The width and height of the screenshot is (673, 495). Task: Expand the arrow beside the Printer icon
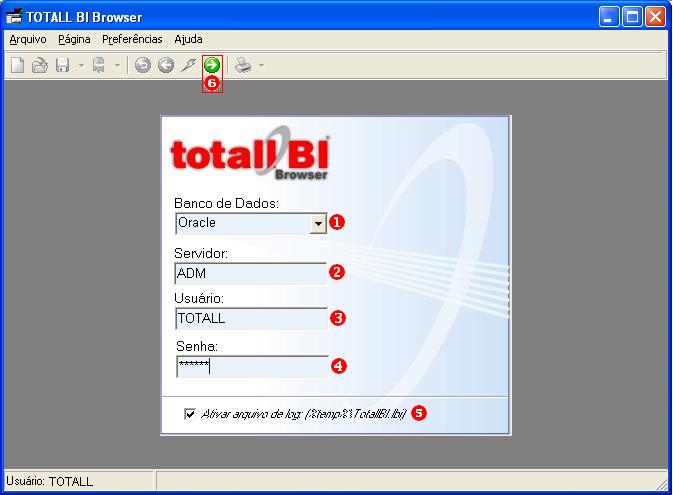[x=261, y=66]
